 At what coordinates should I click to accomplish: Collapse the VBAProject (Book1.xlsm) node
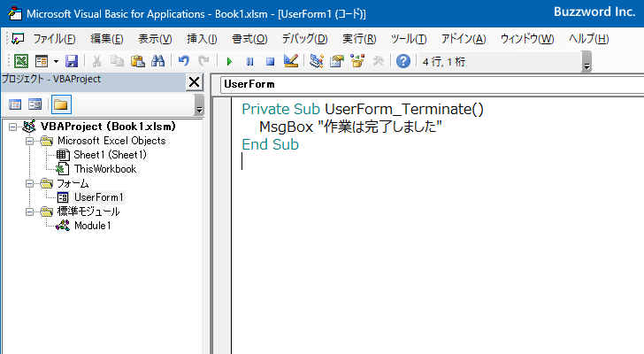point(12,127)
